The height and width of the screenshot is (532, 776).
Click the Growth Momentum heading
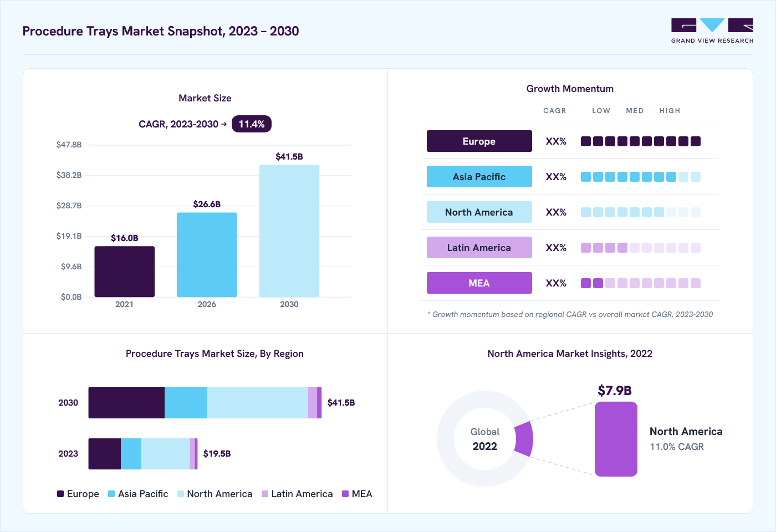pos(570,89)
